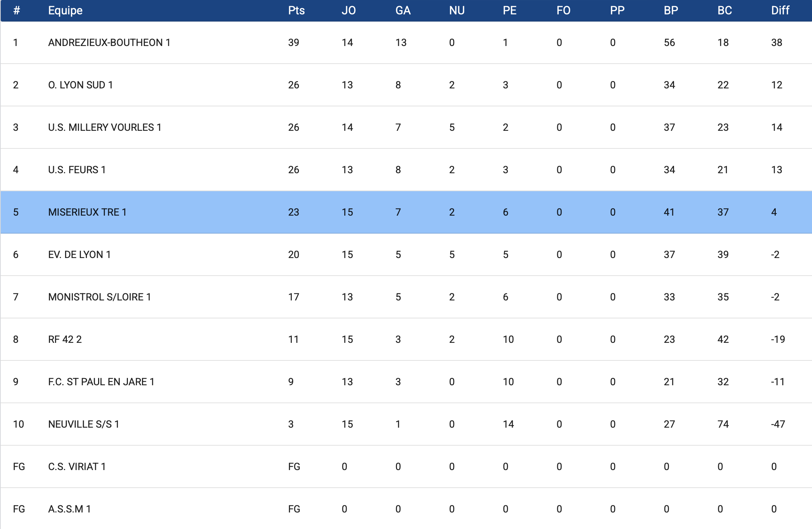Click MONISTROL S/LOIRE 1 team name
This screenshot has height=529, width=812.
coord(100,297)
